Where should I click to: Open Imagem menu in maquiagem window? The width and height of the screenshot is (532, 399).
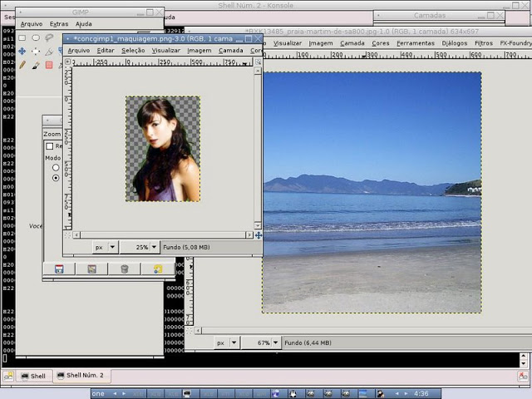click(199, 51)
